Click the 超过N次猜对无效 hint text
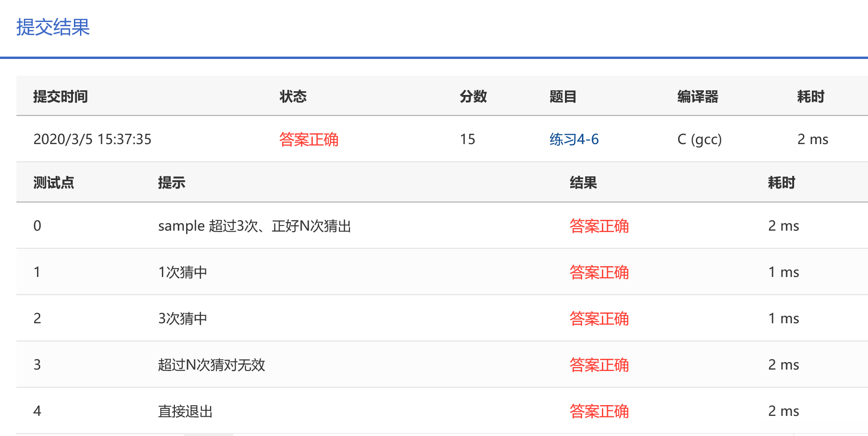The height and width of the screenshot is (436, 868). pos(211,365)
